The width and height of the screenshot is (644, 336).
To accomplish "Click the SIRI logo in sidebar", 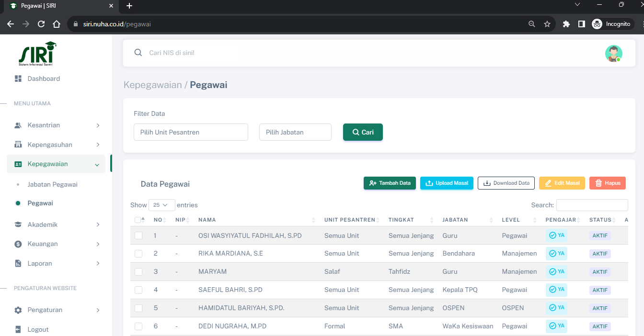I will click(x=37, y=53).
